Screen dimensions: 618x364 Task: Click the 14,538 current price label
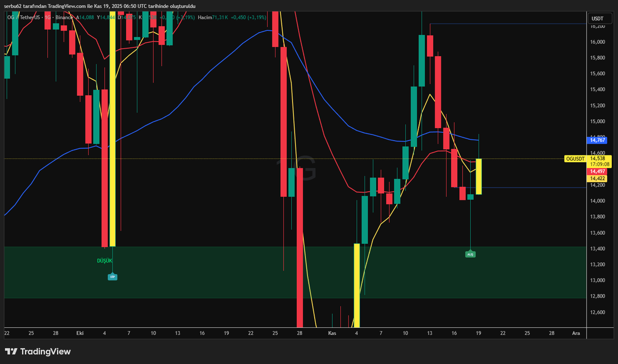click(x=599, y=159)
